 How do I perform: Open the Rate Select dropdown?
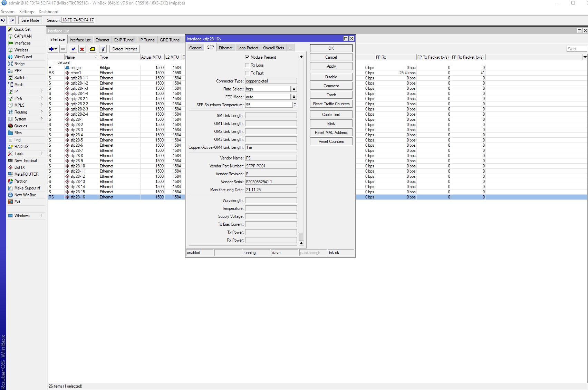[x=294, y=89]
